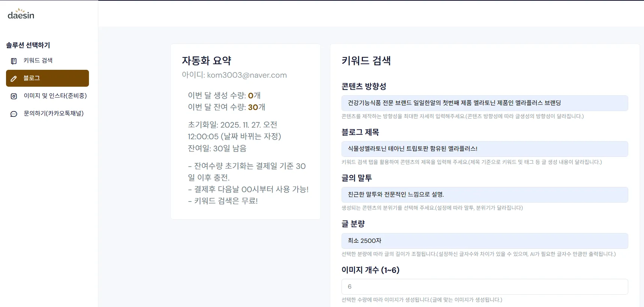Open 이미지 및 인스타(준비중) menu
Viewport: 644px width, 307px height.
(x=47, y=96)
